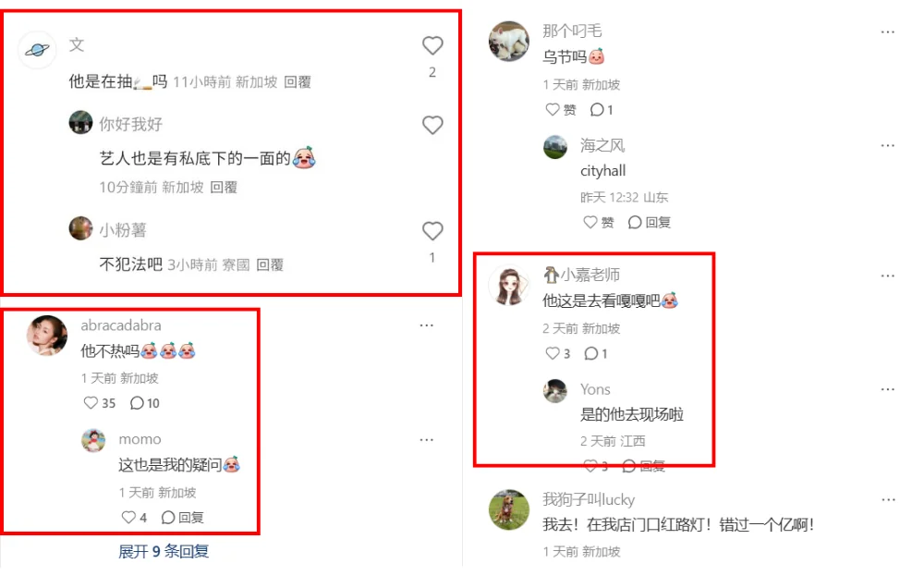924x576 pixels.
Task: Like 海之风's cityhall reply
Action: [599, 222]
